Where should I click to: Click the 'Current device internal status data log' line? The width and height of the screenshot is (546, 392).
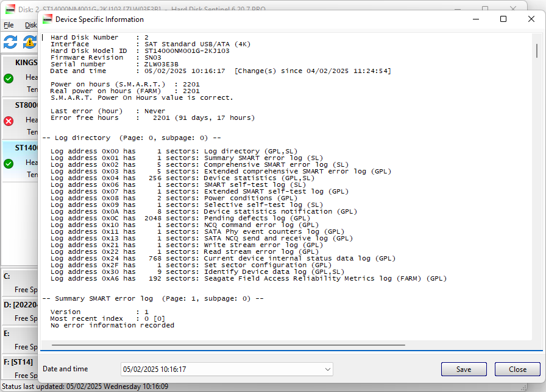coord(223,259)
